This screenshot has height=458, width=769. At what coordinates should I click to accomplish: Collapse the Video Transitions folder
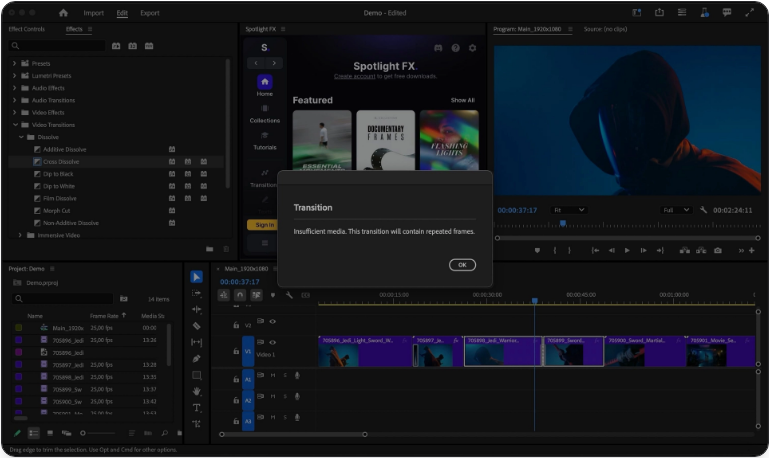15,125
